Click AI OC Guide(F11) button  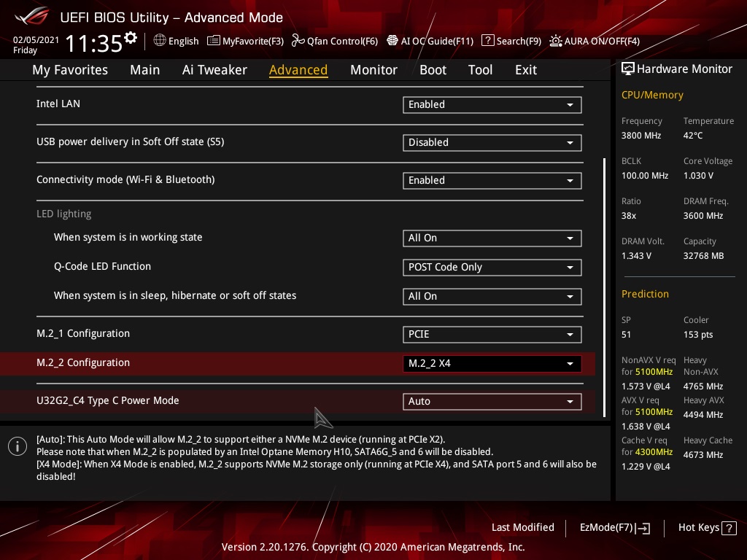tap(430, 41)
